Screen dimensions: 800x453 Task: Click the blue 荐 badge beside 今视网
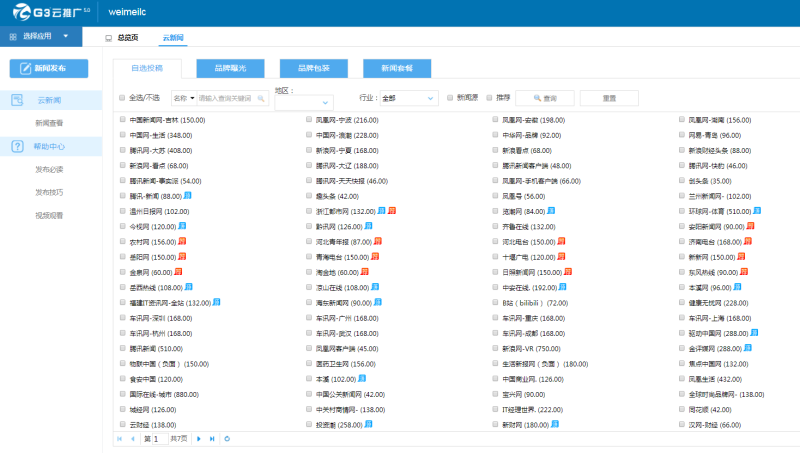coord(182,226)
